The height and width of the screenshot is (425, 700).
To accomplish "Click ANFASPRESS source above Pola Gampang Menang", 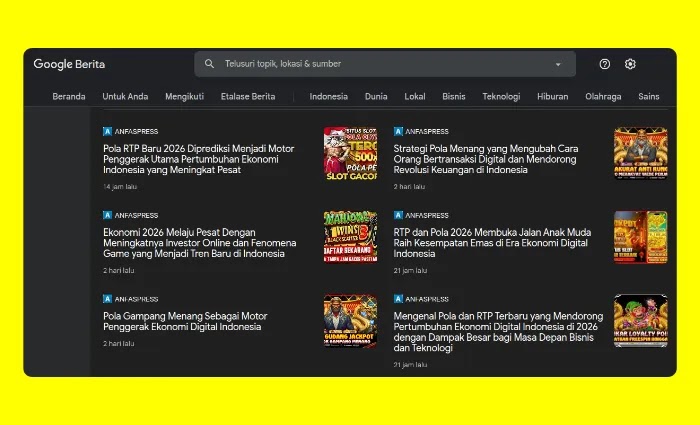I will (x=131, y=299).
